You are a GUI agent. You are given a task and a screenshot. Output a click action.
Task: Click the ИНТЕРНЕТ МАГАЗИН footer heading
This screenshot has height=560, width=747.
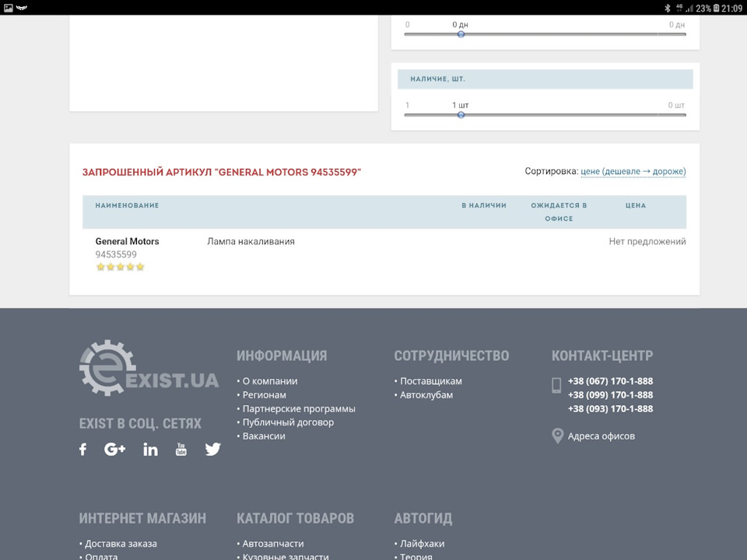point(142,518)
